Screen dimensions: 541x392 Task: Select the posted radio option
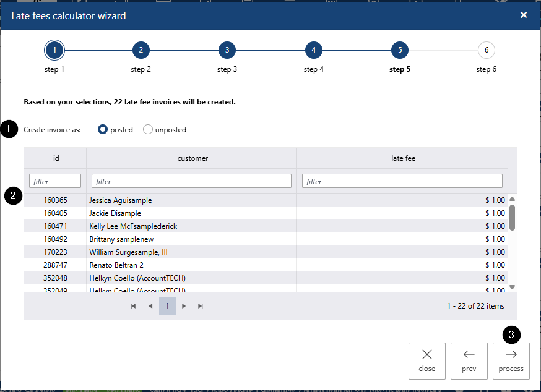point(103,130)
